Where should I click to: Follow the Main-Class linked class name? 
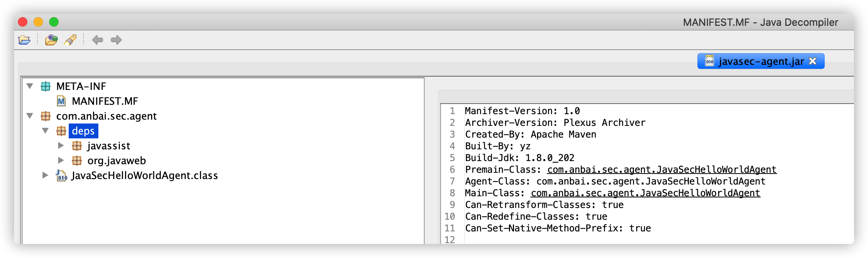click(x=645, y=193)
